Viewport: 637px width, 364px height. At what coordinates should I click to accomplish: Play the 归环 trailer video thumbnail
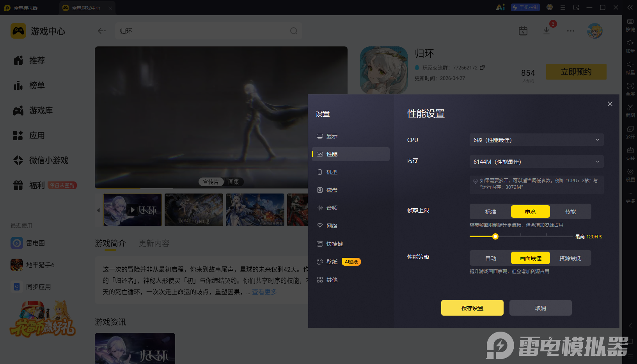pos(133,210)
